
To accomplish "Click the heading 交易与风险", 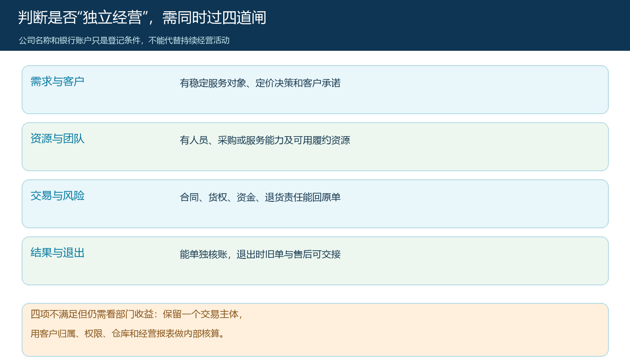I will (58, 196).
